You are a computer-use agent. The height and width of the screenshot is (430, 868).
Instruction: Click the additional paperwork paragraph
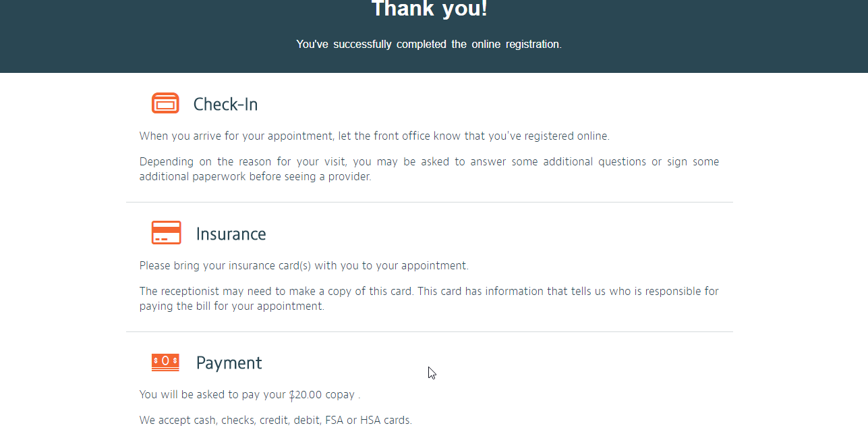[429, 169]
